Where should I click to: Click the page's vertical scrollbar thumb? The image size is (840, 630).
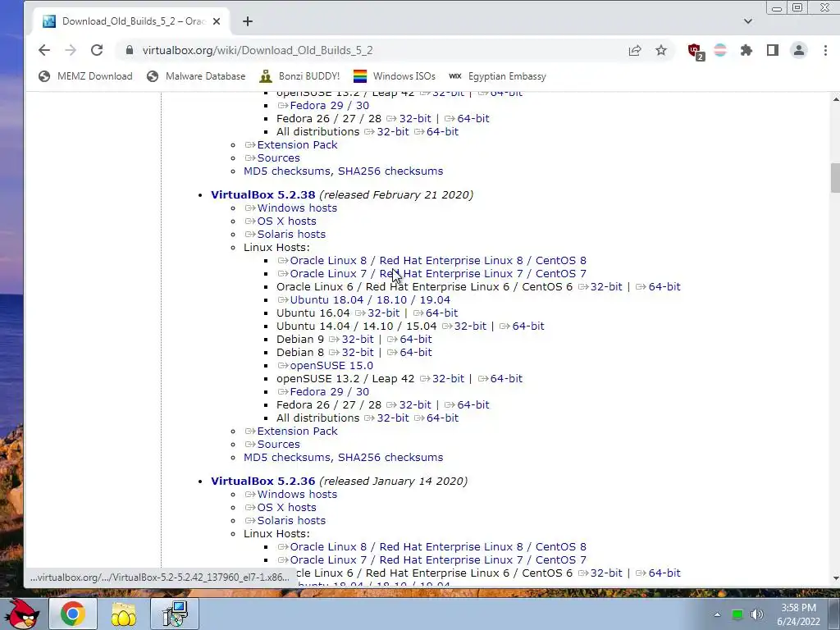pyautogui.click(x=835, y=178)
